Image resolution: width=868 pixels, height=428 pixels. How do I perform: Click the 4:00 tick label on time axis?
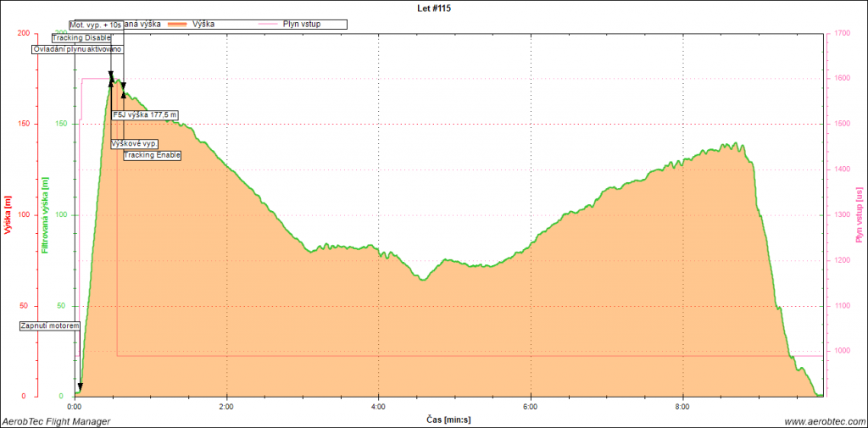379,406
